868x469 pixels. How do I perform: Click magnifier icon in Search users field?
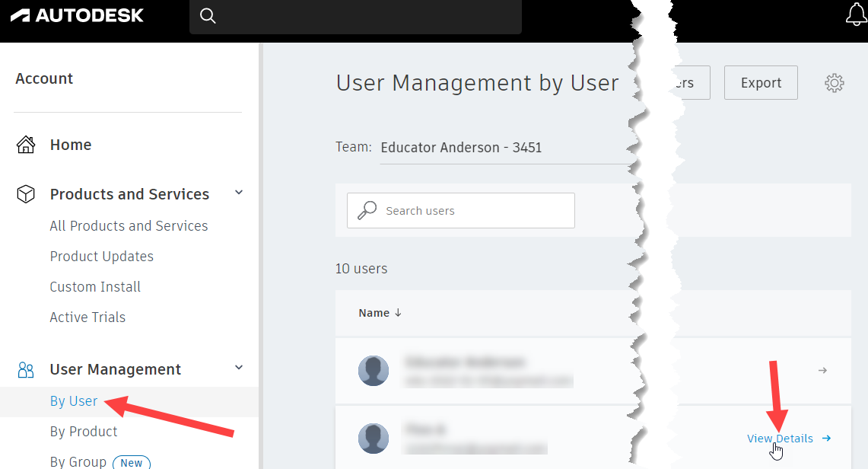pyautogui.click(x=367, y=210)
